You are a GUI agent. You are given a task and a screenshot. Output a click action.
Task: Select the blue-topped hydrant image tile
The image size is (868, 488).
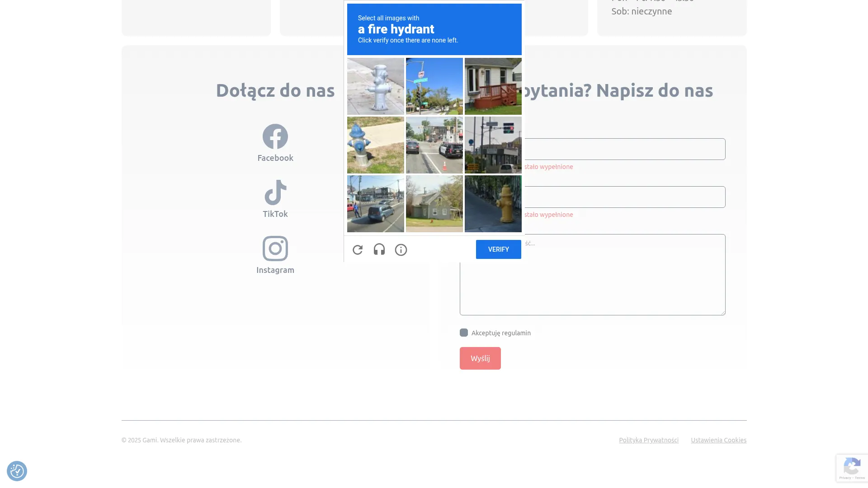tap(375, 145)
